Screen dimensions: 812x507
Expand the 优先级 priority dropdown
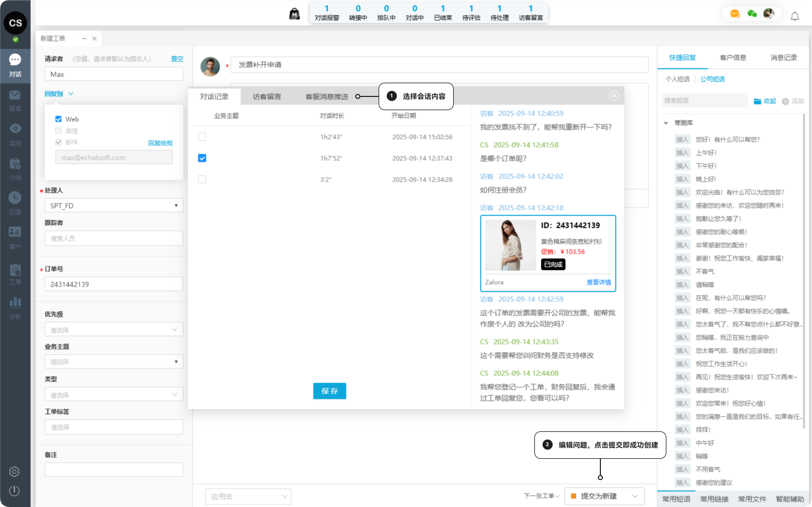tap(114, 330)
